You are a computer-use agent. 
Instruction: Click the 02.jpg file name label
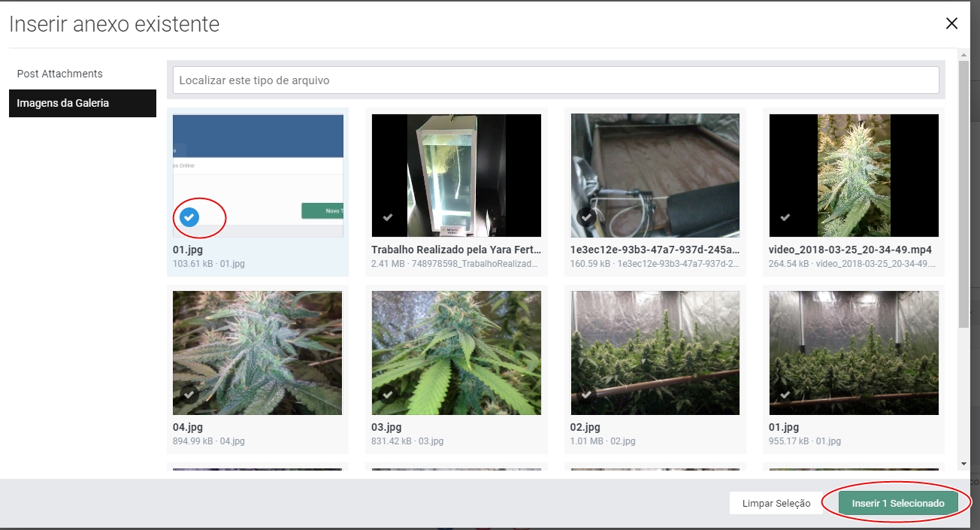tap(585, 427)
